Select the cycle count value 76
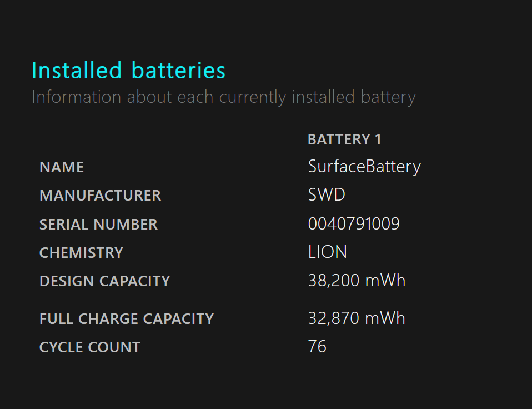Viewport: 532px width, 409px height. [x=317, y=347]
